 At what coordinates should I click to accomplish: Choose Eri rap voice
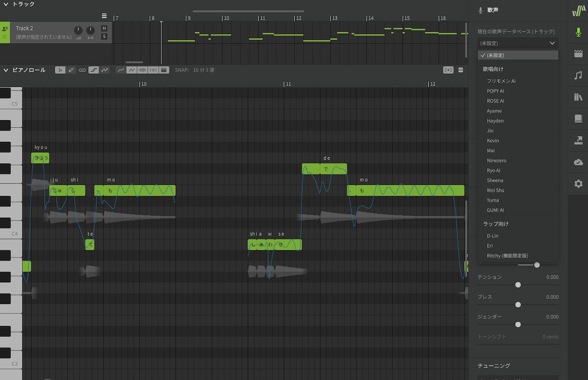[x=490, y=246]
